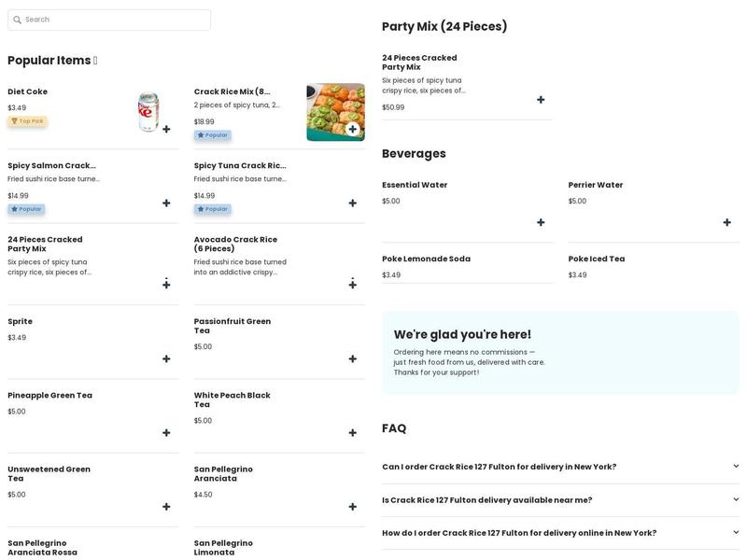Add Crack Rice Mix using plus icon
This screenshot has height=560, width=747.
click(x=352, y=130)
